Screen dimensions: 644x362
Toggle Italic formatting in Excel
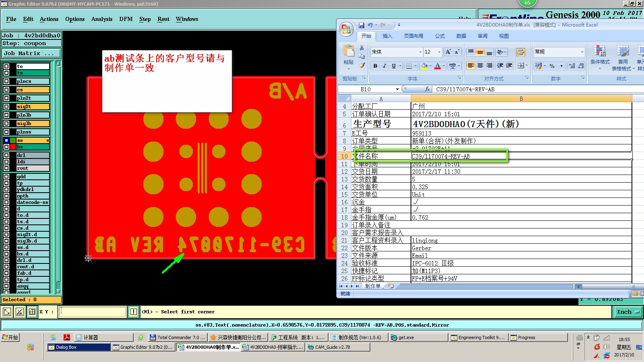click(384, 66)
